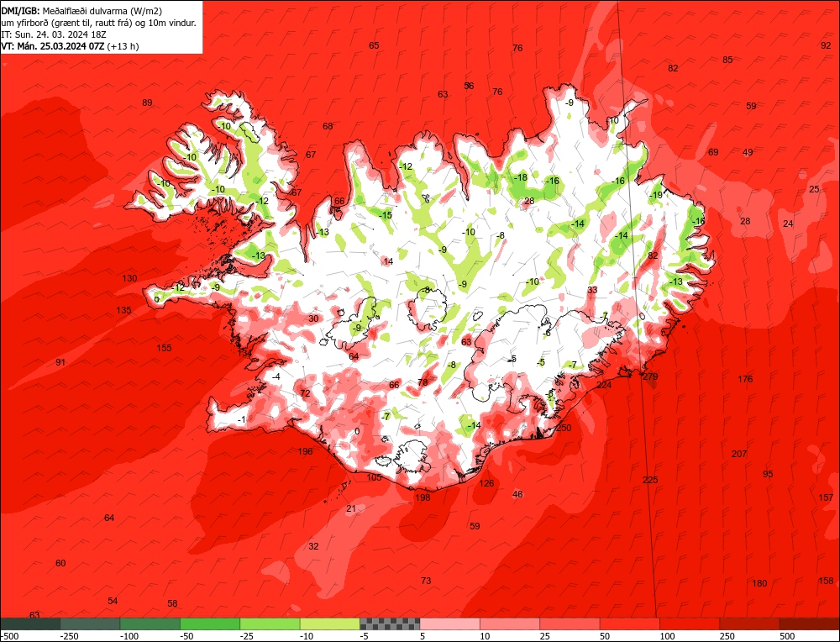Click the south coast value '105'
Screen dimensions: 840x642
374,477
